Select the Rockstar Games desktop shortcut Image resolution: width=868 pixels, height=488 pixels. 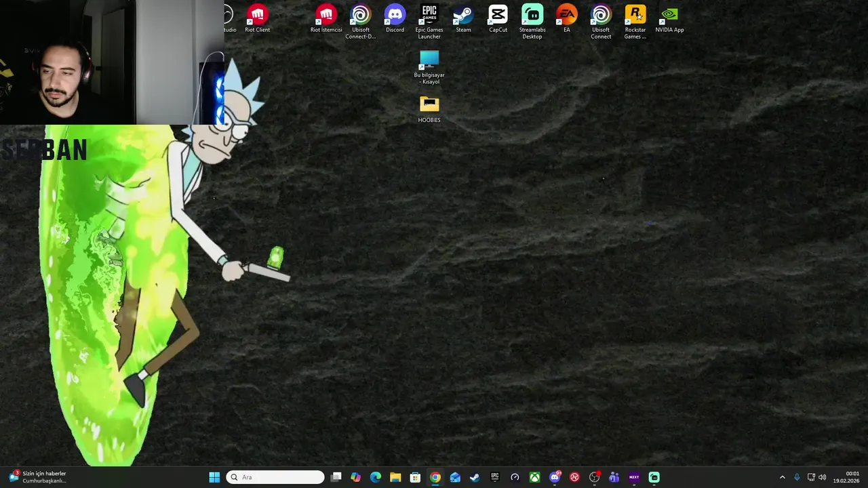tap(635, 22)
